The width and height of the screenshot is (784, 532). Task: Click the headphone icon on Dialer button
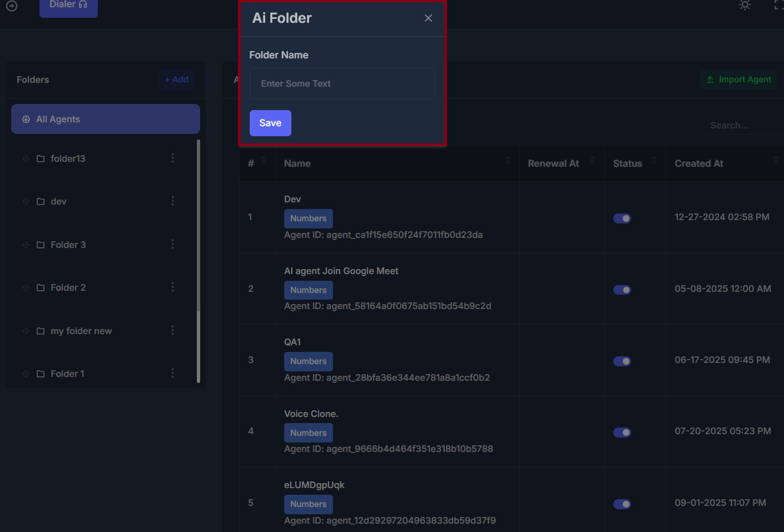coord(83,3)
